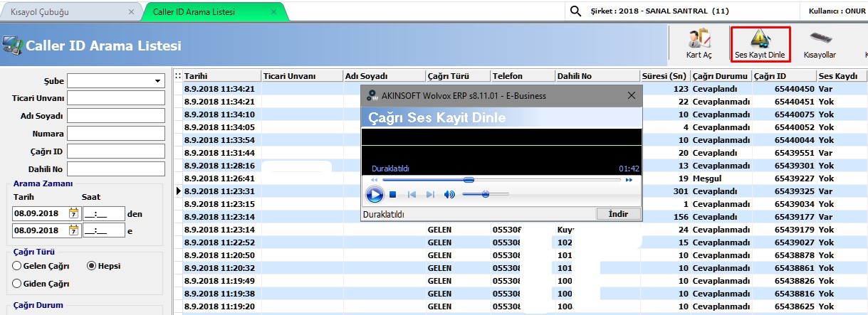Screen dimensions: 868x315
Task: Select row with Çağrı ID 65440450
Action: coord(525,89)
